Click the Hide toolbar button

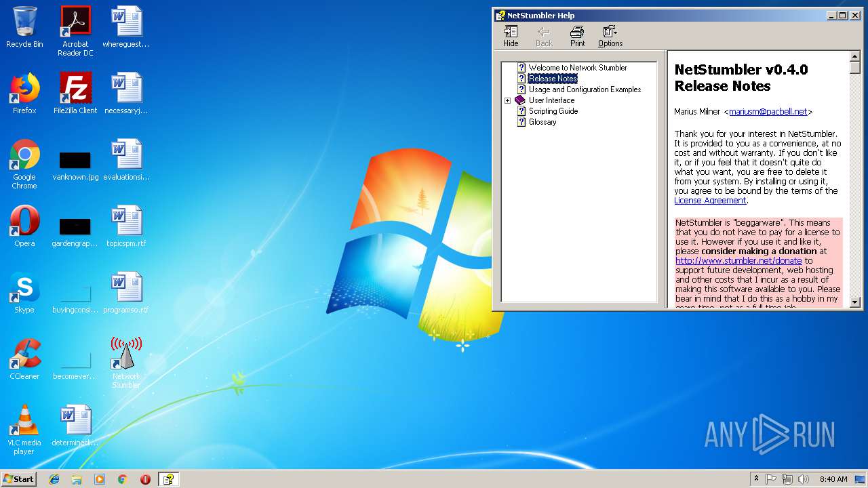pyautogui.click(x=511, y=37)
